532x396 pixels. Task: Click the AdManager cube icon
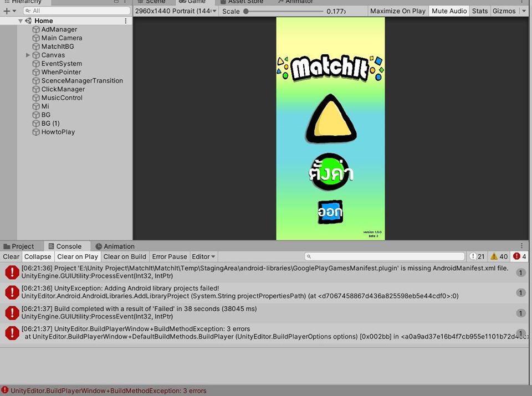(36, 29)
